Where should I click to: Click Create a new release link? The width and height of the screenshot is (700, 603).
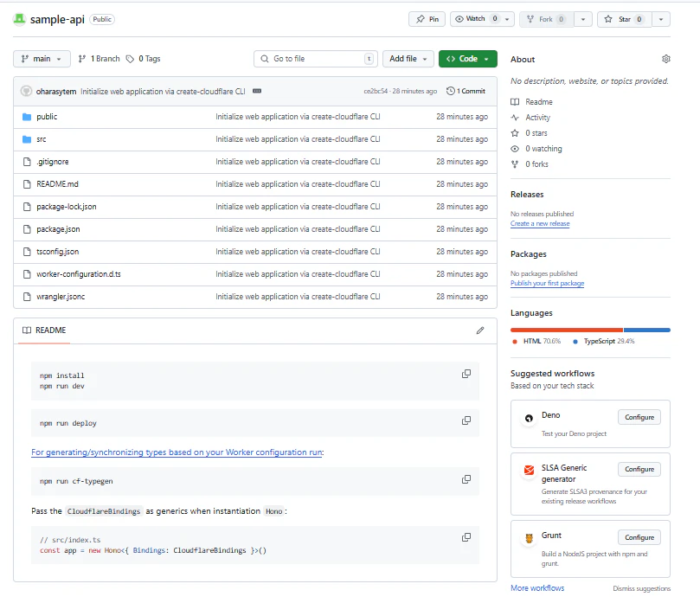(540, 223)
